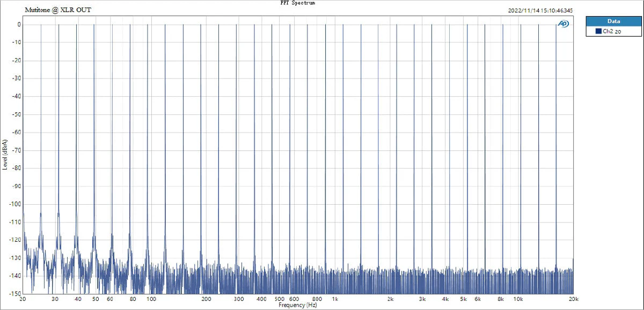Click the 1k tick on frequency axis
The width and height of the screenshot is (644, 310).
pyautogui.click(x=334, y=299)
